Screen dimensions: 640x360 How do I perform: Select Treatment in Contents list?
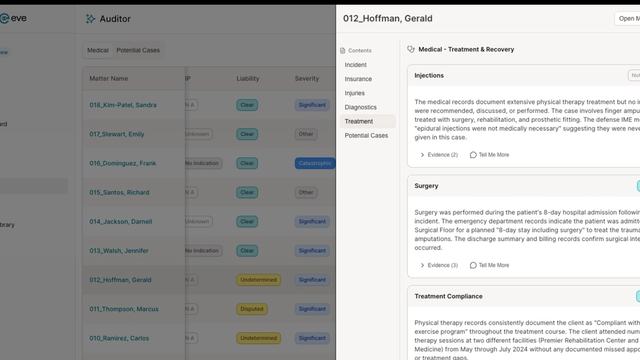click(367, 121)
